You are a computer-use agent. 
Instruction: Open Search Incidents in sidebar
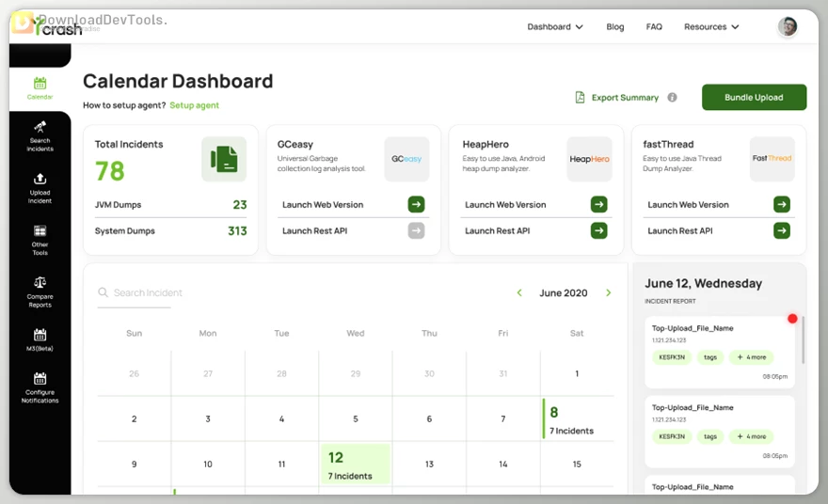click(x=40, y=136)
